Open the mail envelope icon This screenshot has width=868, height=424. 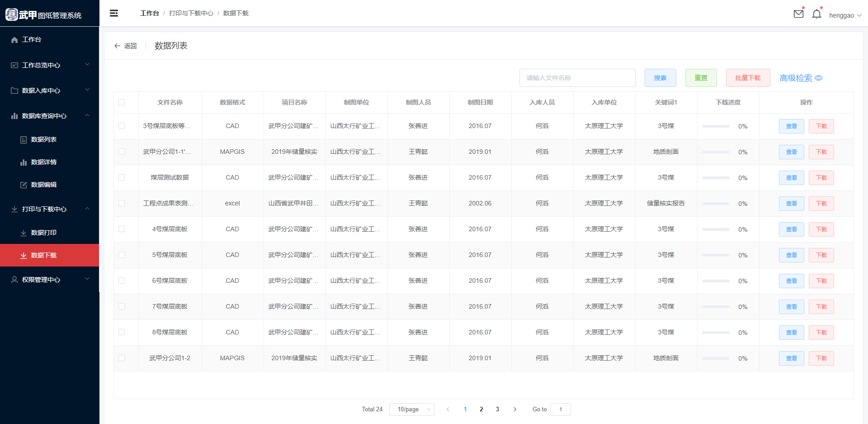798,14
